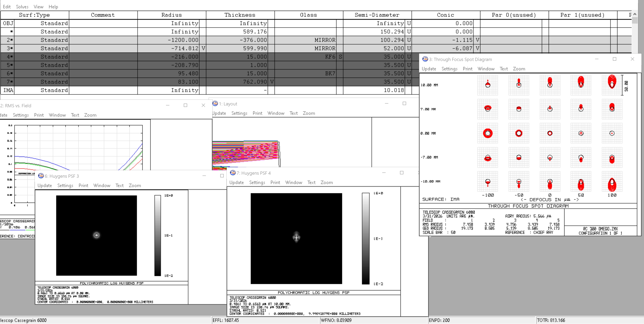Open the Text menu in Layout window
The image size is (644, 324).
click(294, 113)
